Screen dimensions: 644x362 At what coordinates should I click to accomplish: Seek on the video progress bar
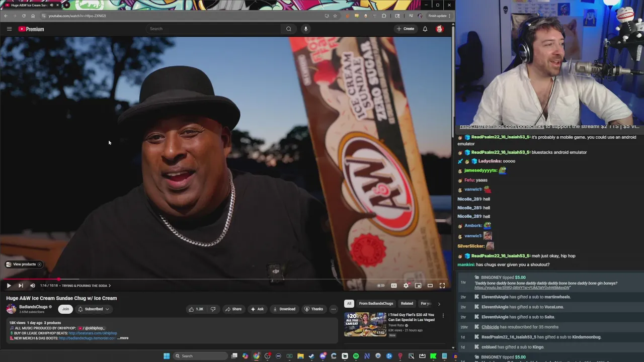(x=225, y=279)
